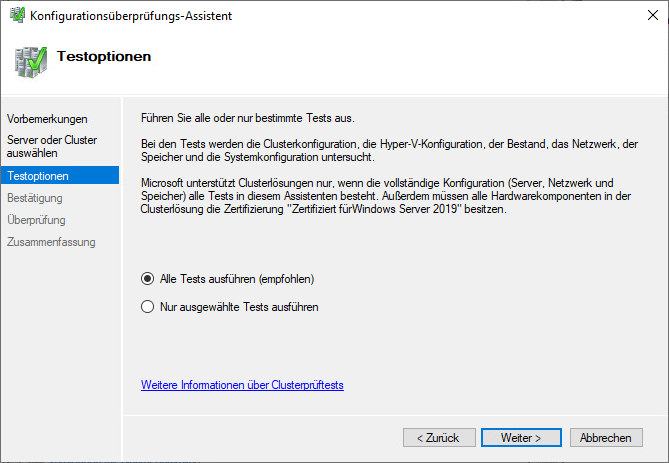Open 'Weitere Informationen über Clusterprüftests' link
This screenshot has height=463, width=669.
[242, 385]
